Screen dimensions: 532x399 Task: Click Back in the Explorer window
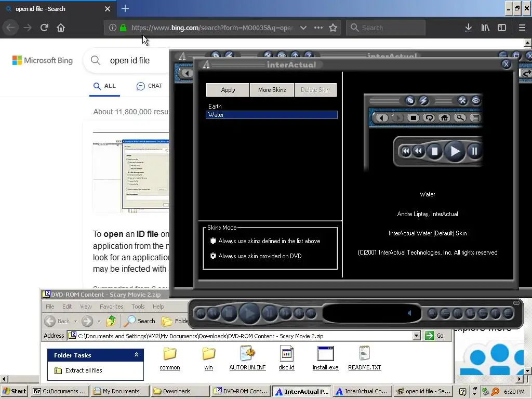click(x=57, y=321)
